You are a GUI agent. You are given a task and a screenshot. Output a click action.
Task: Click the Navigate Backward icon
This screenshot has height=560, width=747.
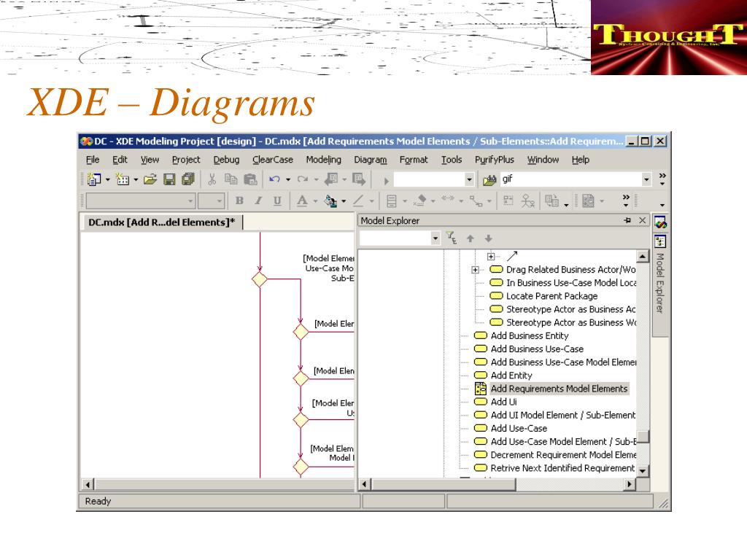pos(331,179)
